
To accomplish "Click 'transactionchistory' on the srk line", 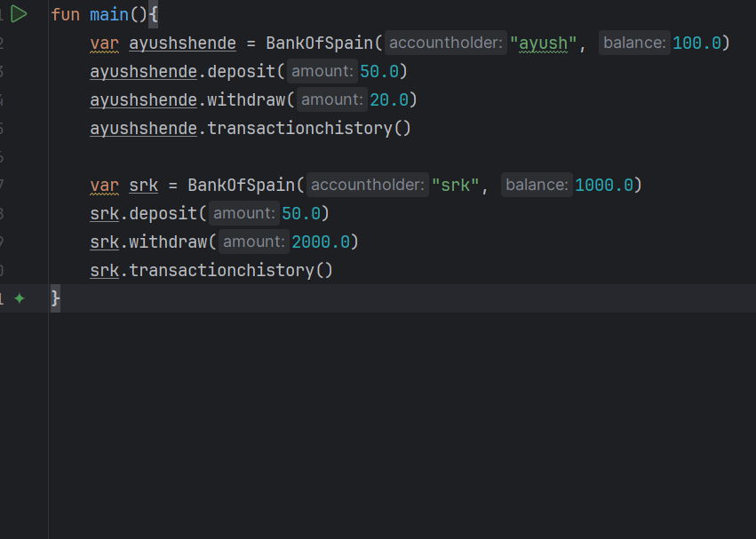I will 222,271.
